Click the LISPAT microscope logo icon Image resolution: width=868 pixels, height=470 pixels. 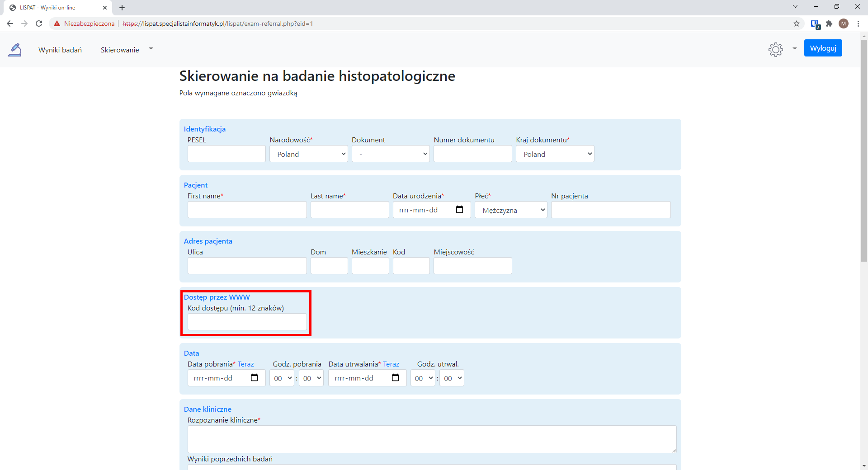(15, 50)
